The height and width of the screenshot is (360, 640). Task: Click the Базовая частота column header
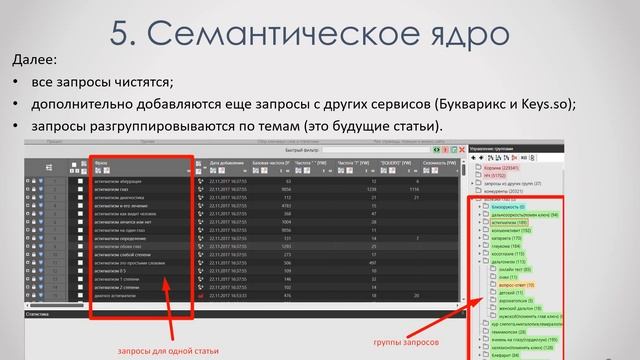coord(271,163)
